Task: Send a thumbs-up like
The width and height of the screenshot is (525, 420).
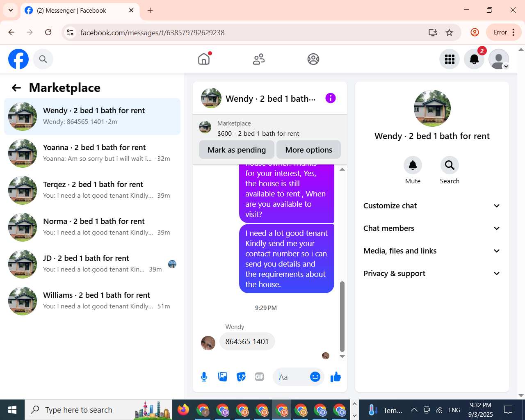Action: point(336,377)
